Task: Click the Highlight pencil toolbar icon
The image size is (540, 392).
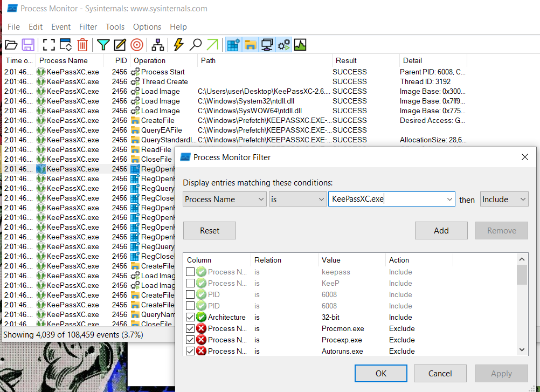Action: 120,45
